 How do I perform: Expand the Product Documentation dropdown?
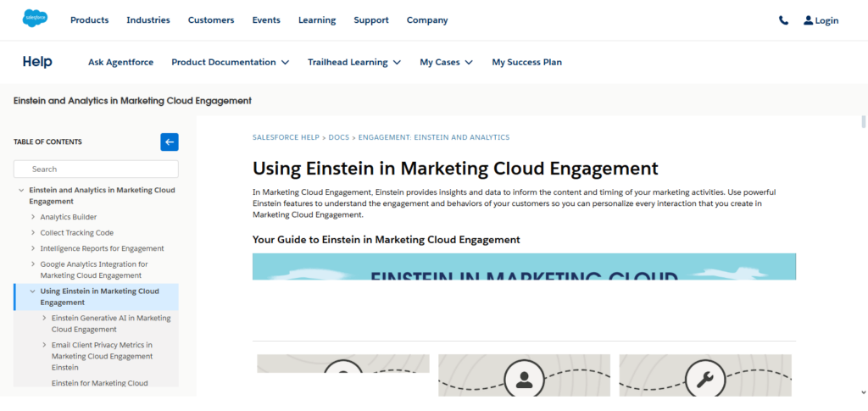[x=231, y=62]
